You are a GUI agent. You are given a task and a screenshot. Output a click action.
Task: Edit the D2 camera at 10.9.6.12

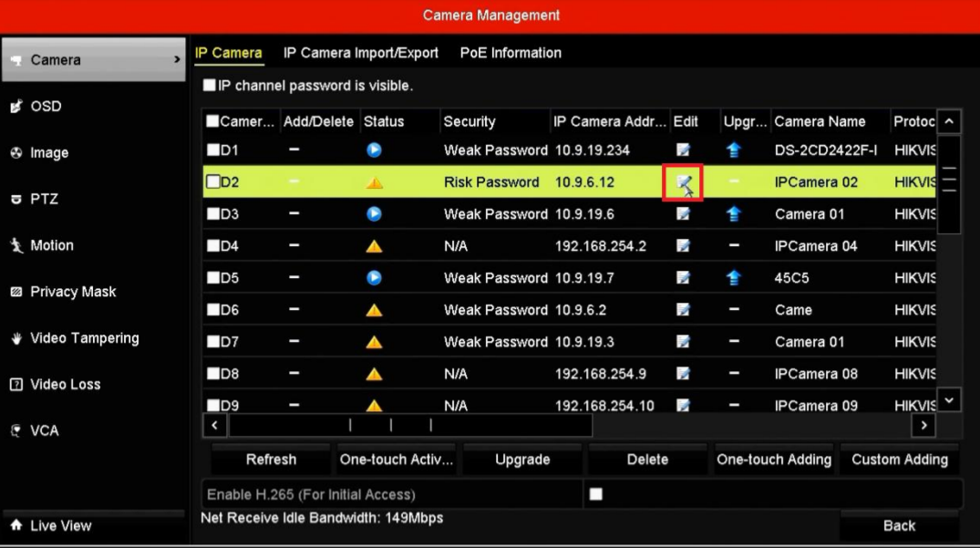point(683,182)
